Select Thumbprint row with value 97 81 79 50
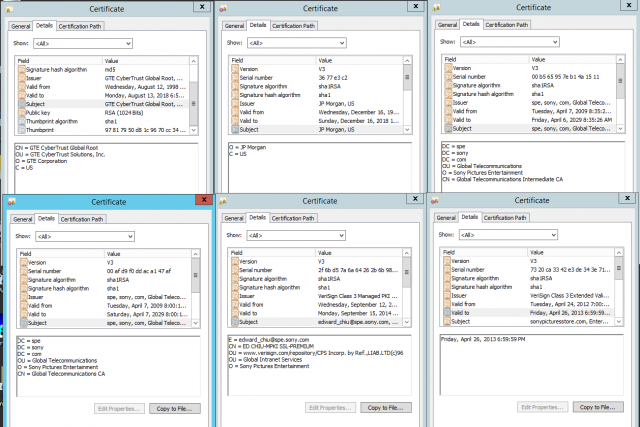Screen dimensions: 640x427 click(103, 130)
